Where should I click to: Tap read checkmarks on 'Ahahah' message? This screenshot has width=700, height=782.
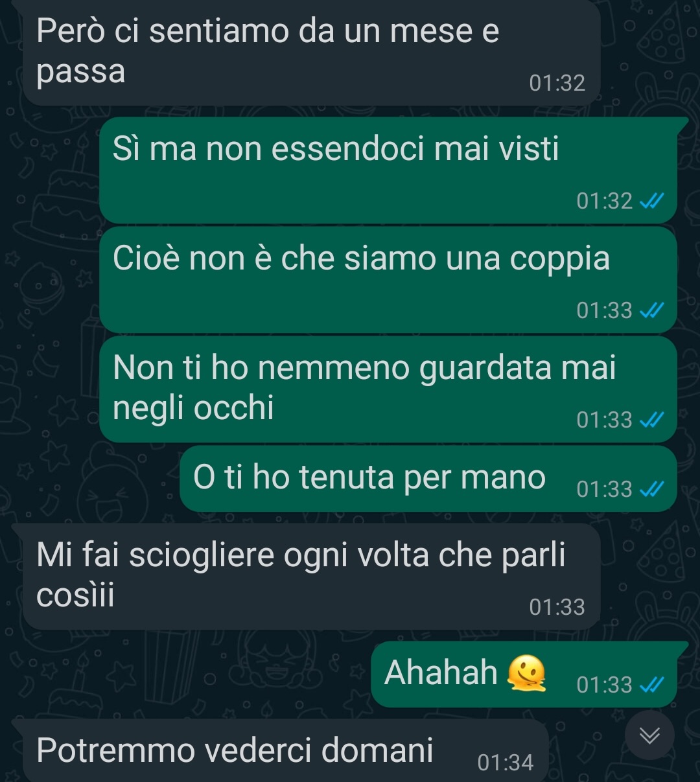[651, 684]
